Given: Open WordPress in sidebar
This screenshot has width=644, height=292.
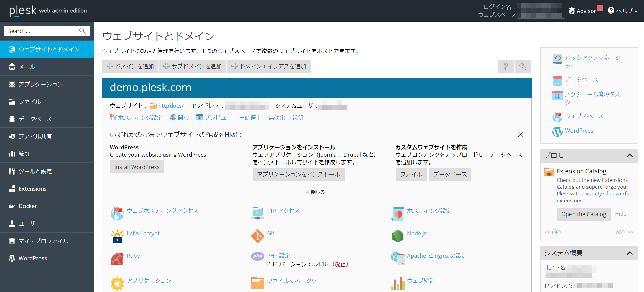Looking at the screenshot, I should (47, 258).
